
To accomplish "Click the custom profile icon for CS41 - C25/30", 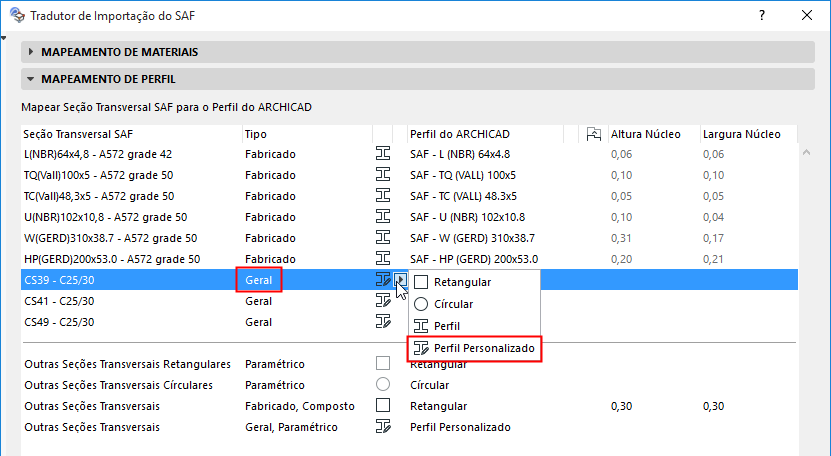I will (382, 301).
